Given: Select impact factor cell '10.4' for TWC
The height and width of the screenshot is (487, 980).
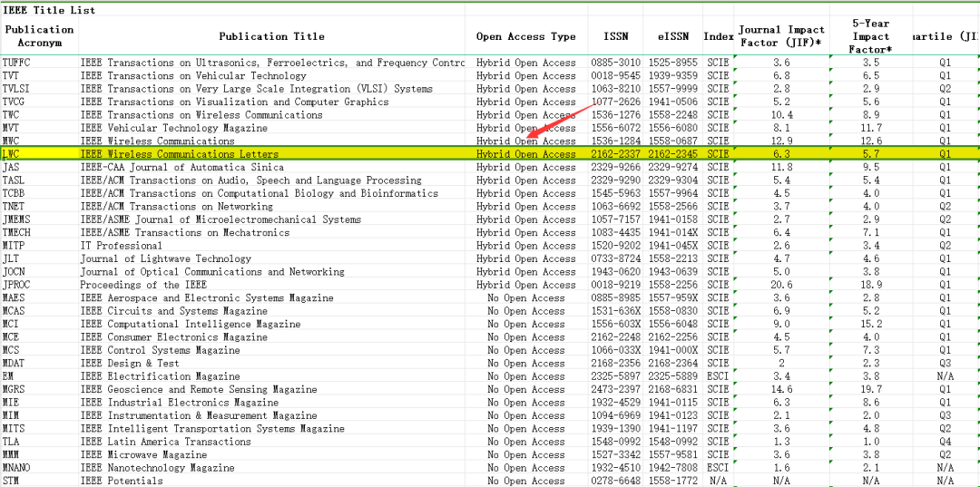Looking at the screenshot, I should [781, 115].
